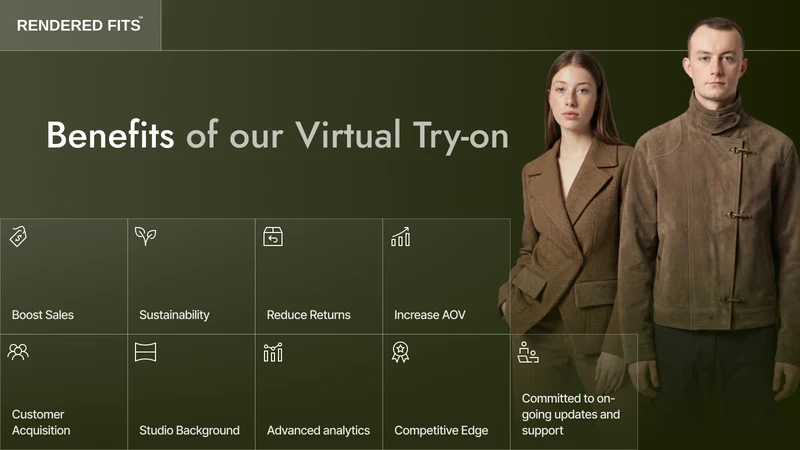Click the Boost Sales price tag icon
This screenshot has height=450, width=800.
[x=18, y=237]
